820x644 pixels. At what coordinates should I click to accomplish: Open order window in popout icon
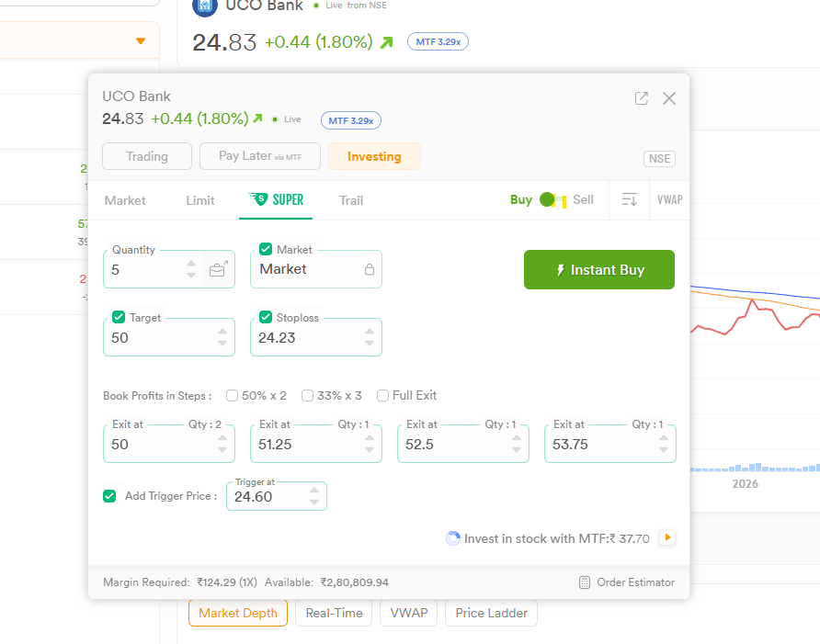[641, 98]
